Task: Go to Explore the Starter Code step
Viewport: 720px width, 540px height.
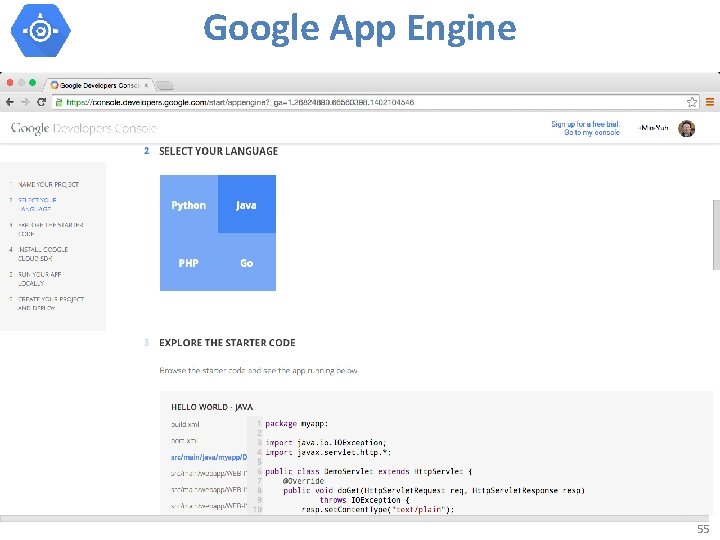Action: tap(51, 229)
